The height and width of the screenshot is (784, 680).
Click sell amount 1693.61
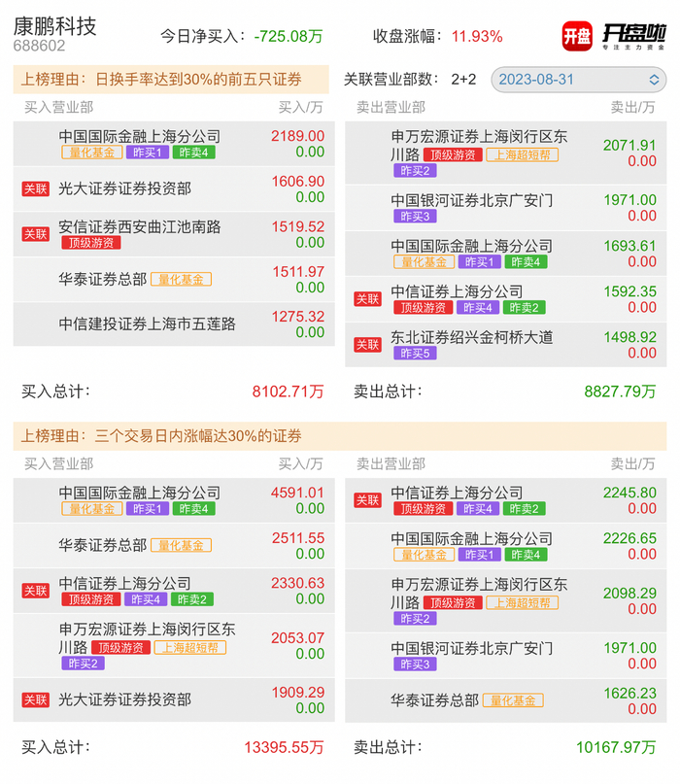point(629,246)
